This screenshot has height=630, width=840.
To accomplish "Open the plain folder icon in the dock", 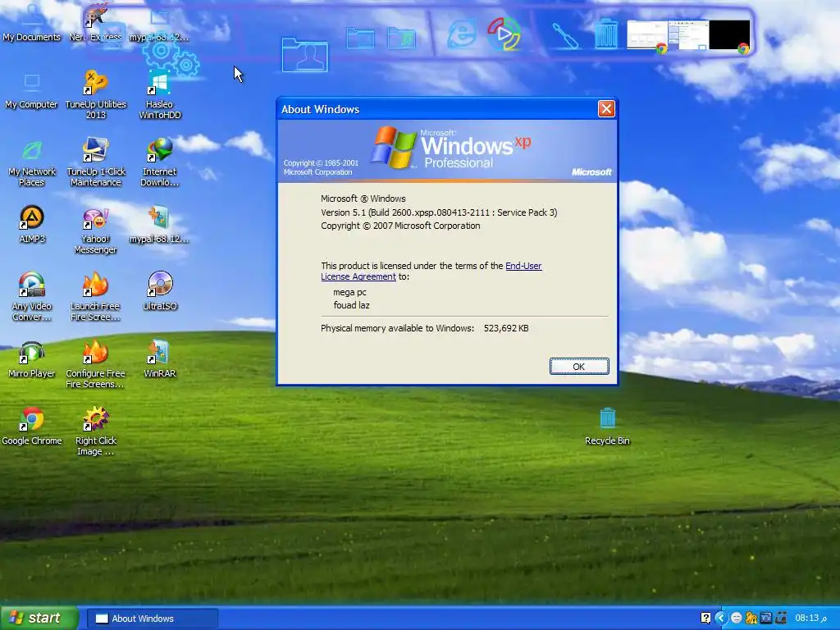I will [360, 39].
